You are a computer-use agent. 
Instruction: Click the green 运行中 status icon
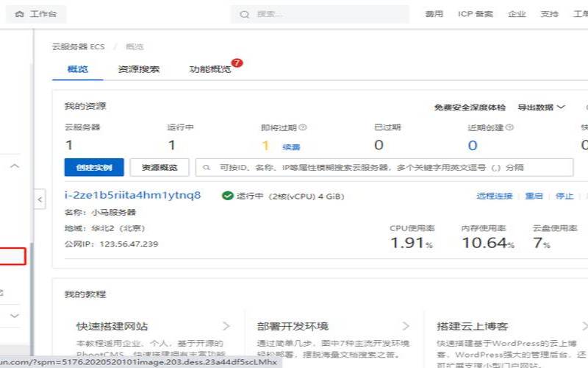pyautogui.click(x=228, y=196)
